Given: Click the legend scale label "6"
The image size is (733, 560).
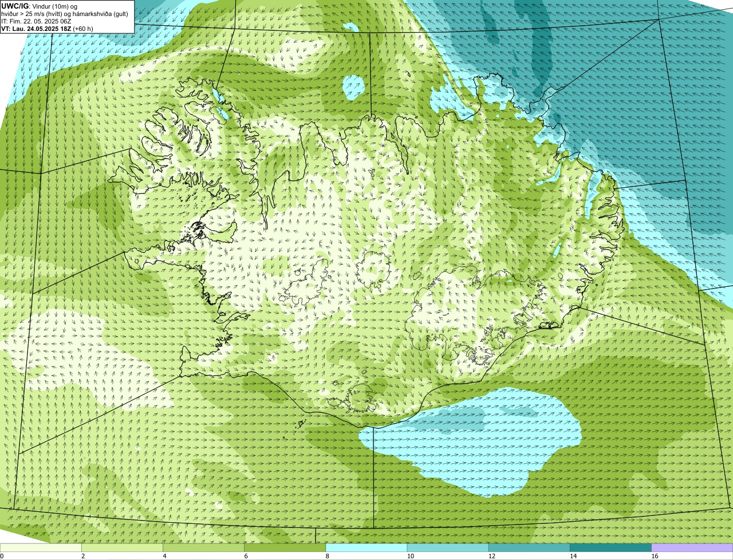Looking at the screenshot, I should point(246,556).
